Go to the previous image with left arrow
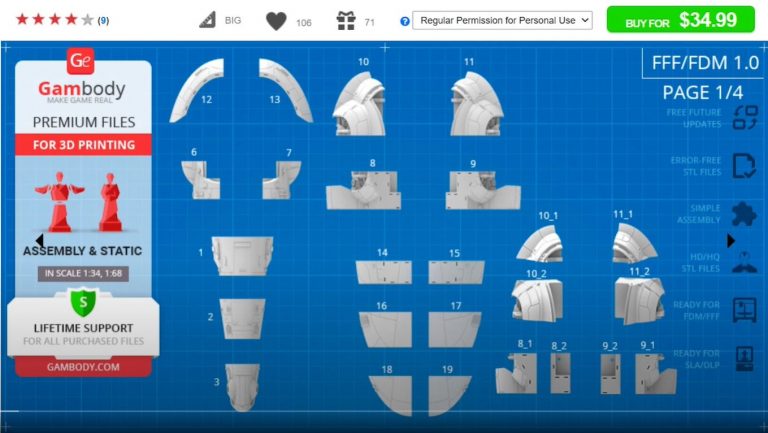This screenshot has height=433, width=768. 39,241
